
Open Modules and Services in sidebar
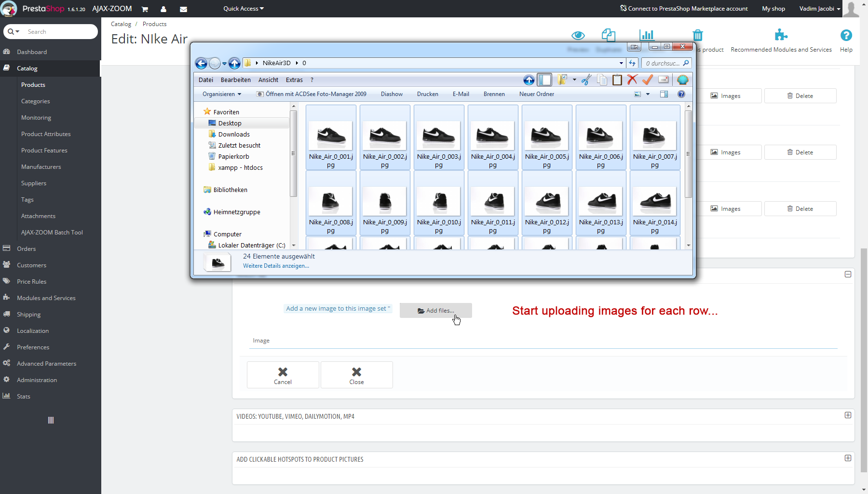click(x=46, y=298)
